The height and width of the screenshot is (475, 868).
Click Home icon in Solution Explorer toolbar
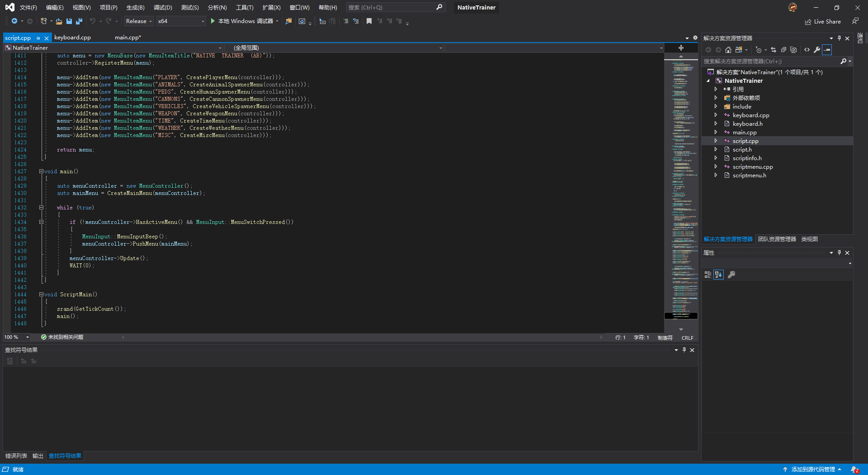pyautogui.click(x=728, y=50)
